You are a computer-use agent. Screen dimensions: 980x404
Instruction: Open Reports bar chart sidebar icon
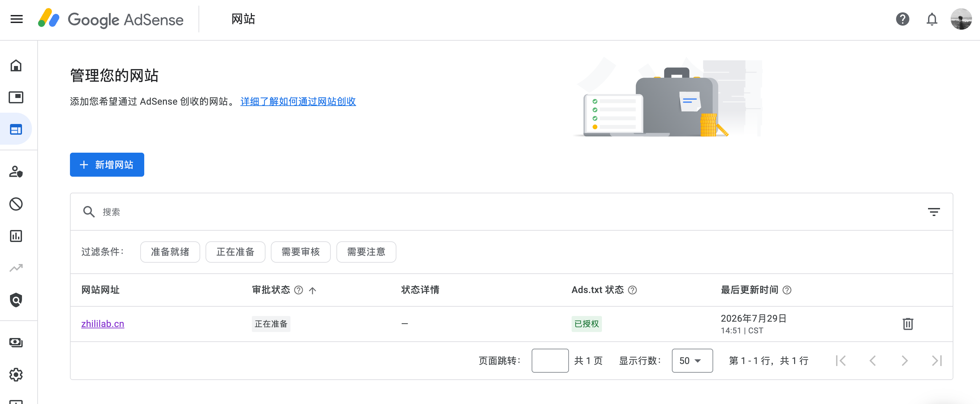click(x=16, y=236)
